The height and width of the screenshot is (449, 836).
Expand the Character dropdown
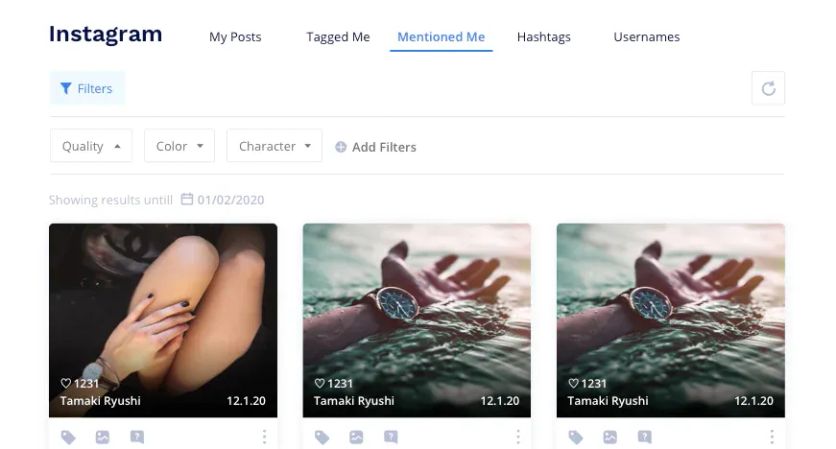click(274, 146)
